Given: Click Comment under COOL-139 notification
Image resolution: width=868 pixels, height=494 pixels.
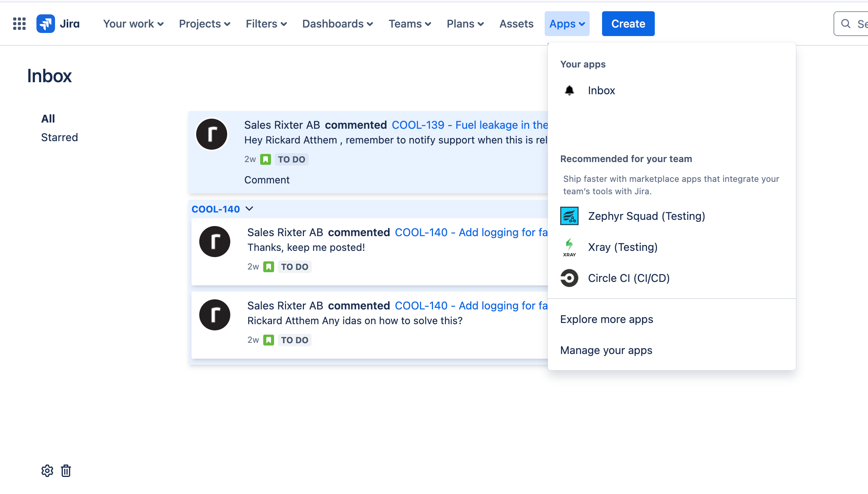Looking at the screenshot, I should (267, 180).
